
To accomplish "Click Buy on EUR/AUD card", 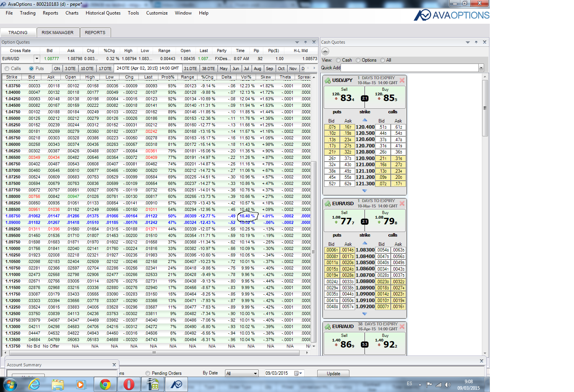I will coord(385,343).
